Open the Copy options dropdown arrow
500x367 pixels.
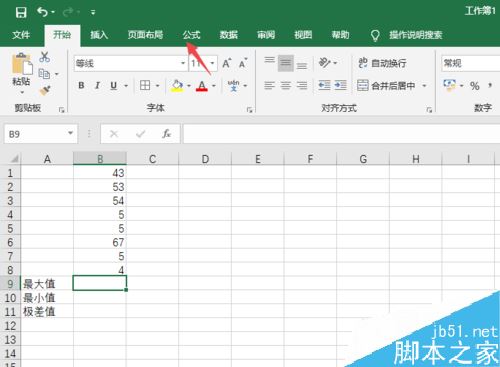[57, 74]
